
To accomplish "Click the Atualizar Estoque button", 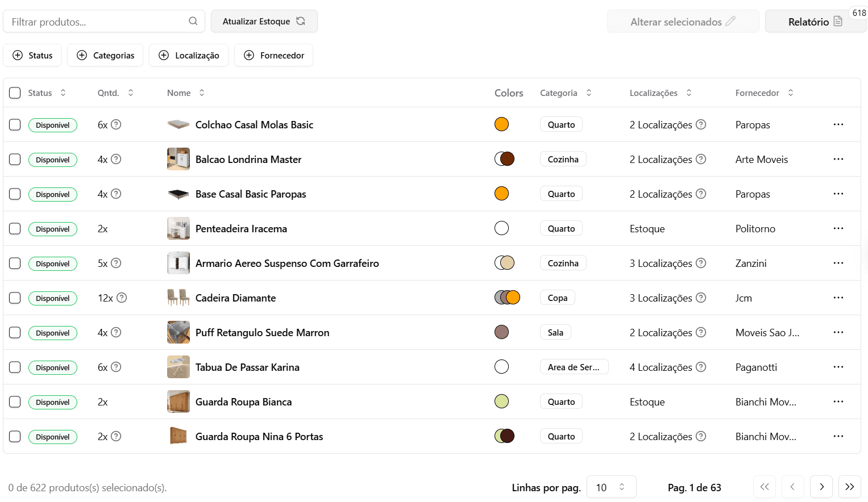I will (264, 21).
